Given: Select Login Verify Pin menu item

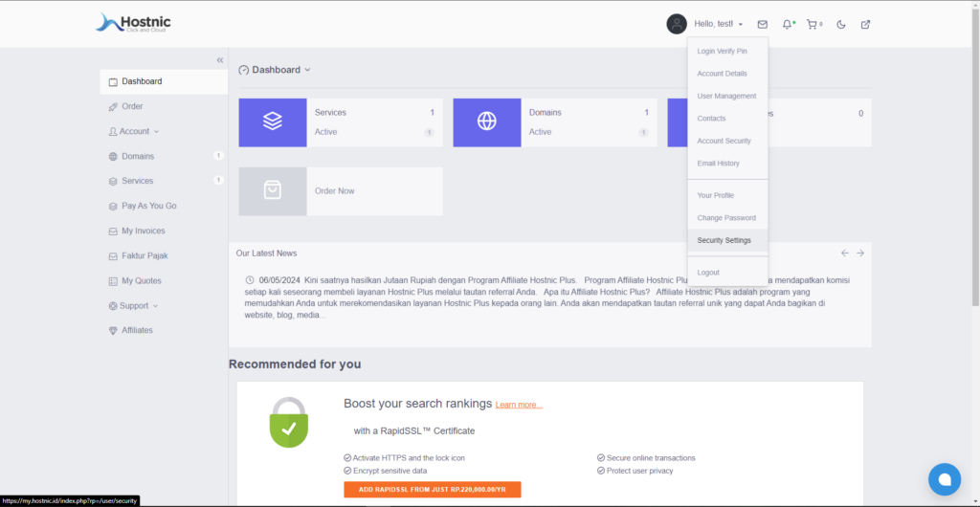Looking at the screenshot, I should coord(727,52).
